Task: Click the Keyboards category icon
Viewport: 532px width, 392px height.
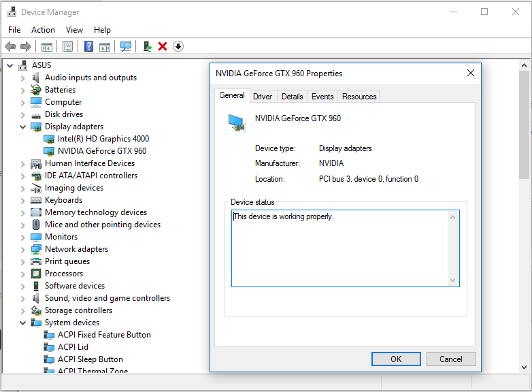Action: pyautogui.click(x=36, y=200)
